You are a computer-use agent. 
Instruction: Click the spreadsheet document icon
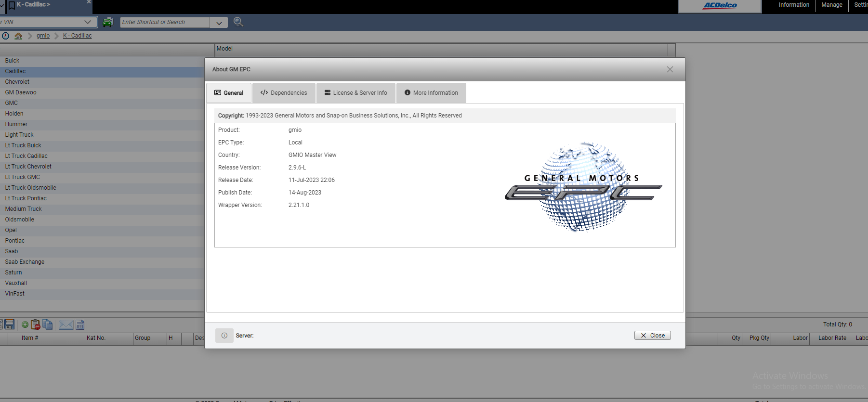click(x=80, y=325)
